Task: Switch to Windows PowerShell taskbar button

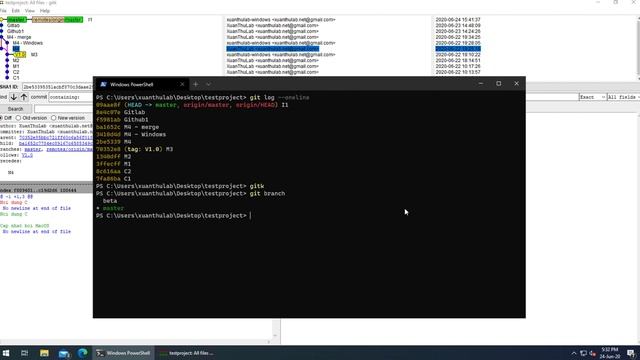Action: tap(124, 353)
